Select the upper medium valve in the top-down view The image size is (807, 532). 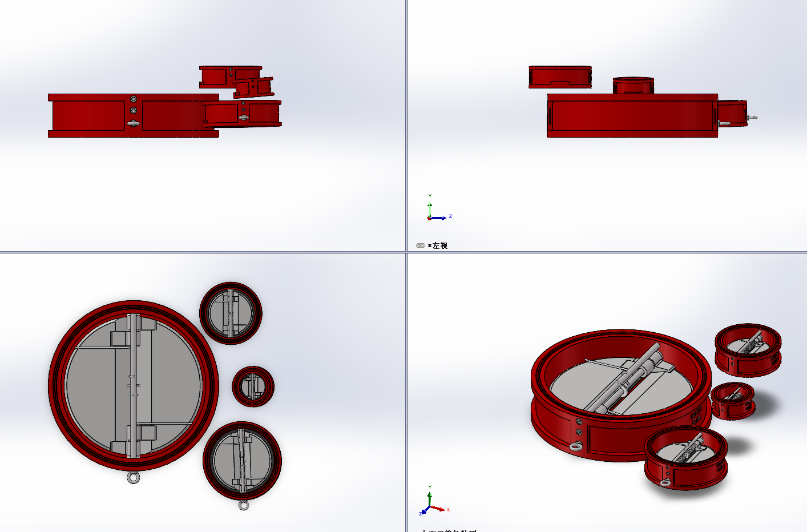tap(231, 313)
